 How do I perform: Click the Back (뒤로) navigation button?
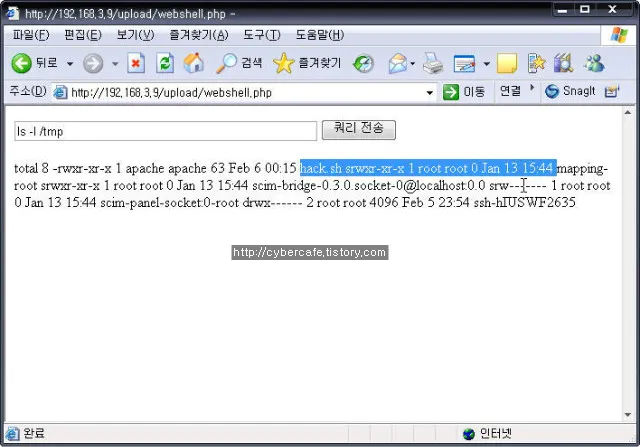pos(36,63)
